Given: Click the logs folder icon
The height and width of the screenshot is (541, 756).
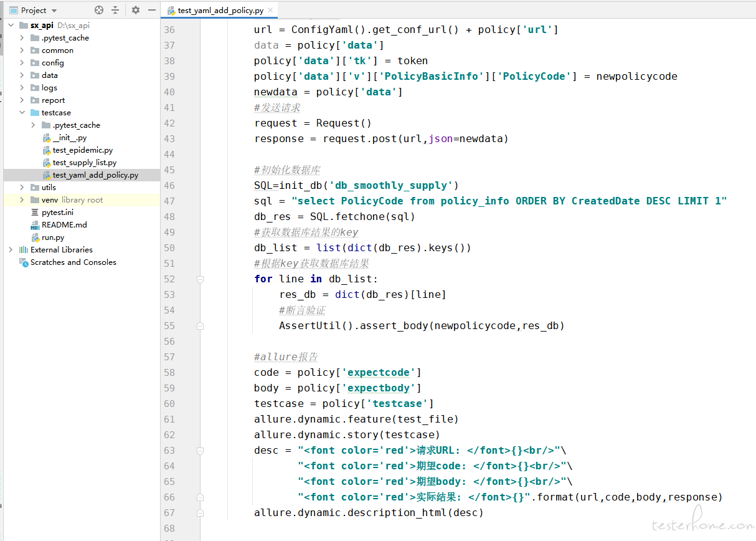Looking at the screenshot, I should click(35, 88).
